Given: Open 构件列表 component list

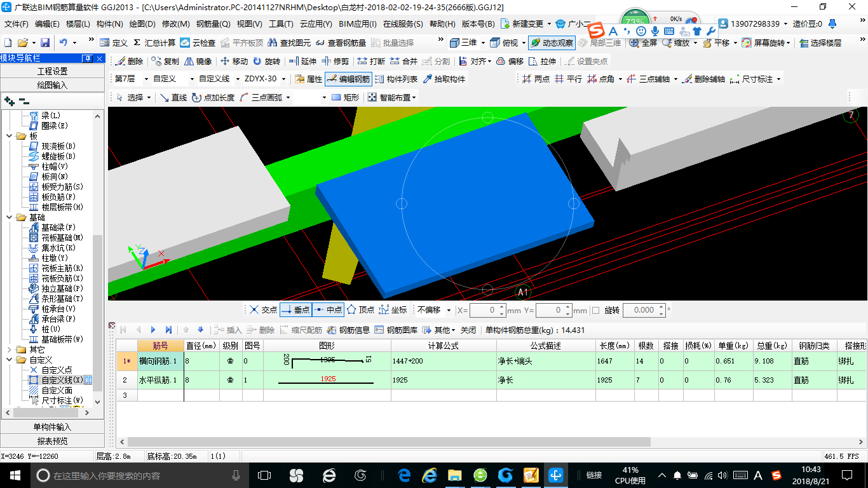Looking at the screenshot, I should point(397,79).
